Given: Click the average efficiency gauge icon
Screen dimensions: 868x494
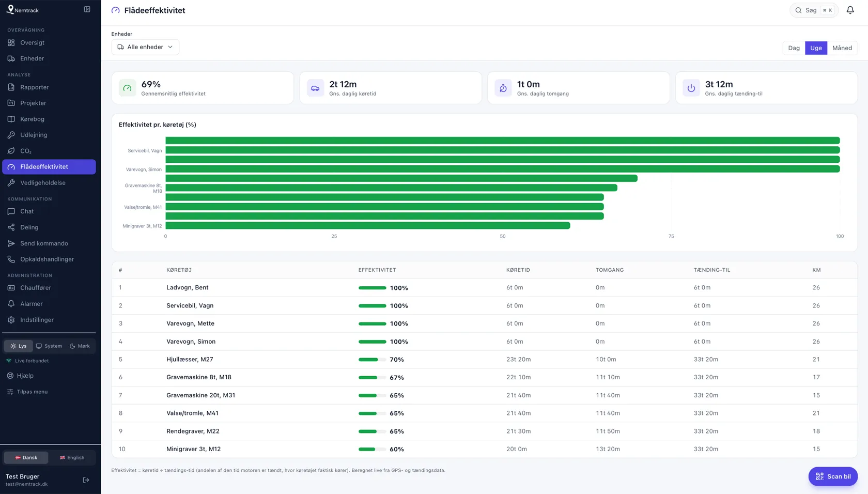Looking at the screenshot, I should tap(128, 88).
